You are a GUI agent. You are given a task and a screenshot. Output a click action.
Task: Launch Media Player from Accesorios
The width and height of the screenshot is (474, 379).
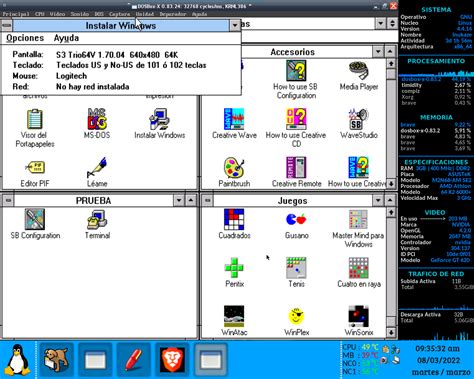click(359, 70)
